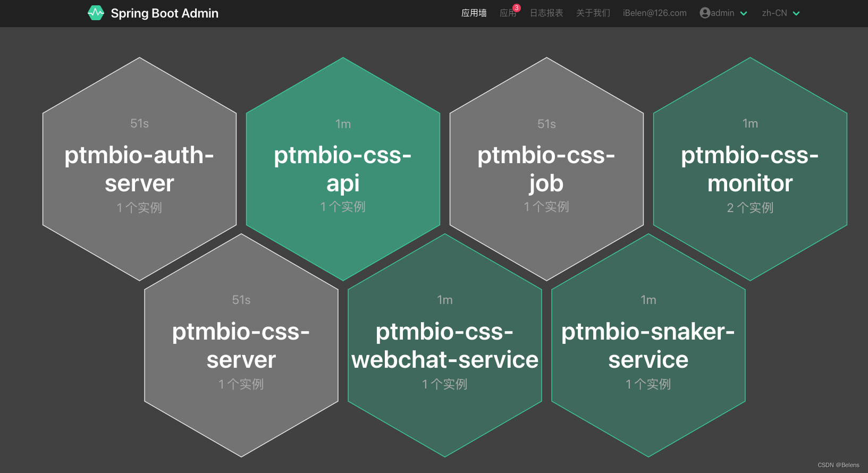Click the red notification badge showing 3
Viewport: 868px width, 473px height.
point(517,8)
